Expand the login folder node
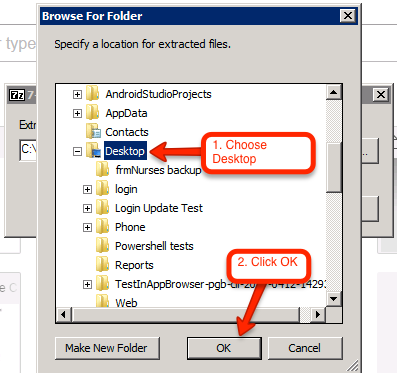The width and height of the screenshot is (397, 373). [87, 189]
